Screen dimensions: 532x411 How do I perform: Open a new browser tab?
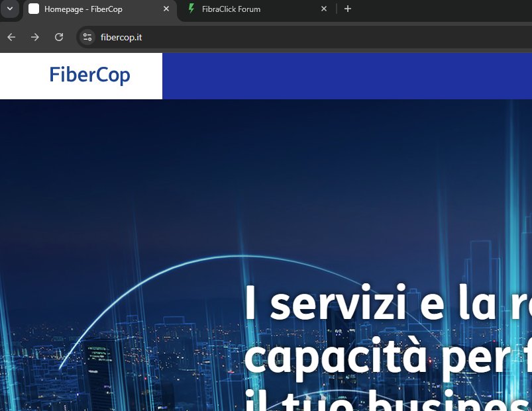point(347,9)
